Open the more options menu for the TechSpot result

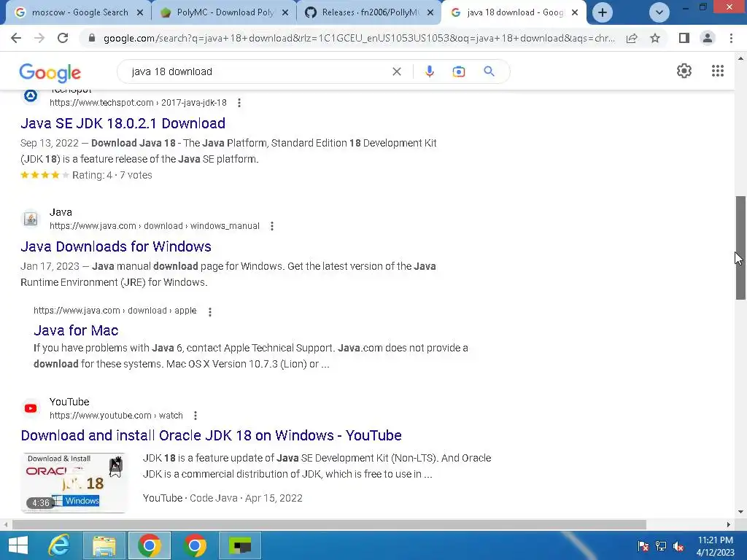(239, 103)
